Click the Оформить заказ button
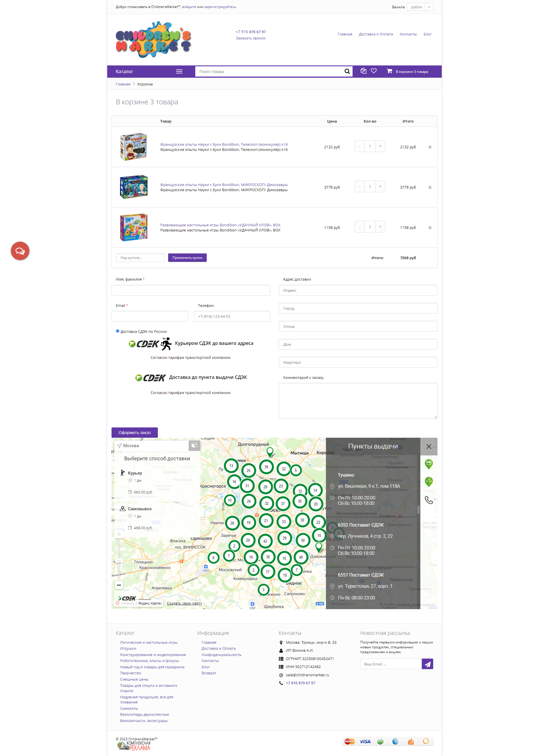The image size is (549, 756). point(134,432)
